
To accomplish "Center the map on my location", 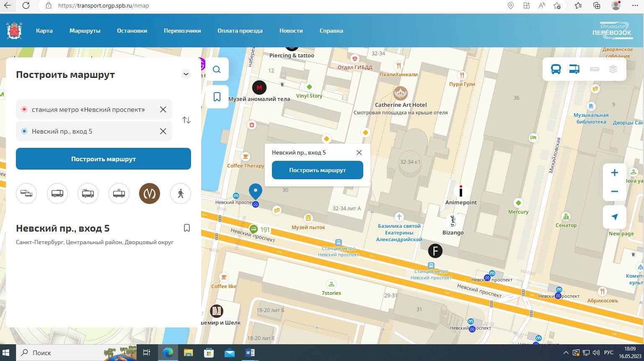I will coord(614,217).
